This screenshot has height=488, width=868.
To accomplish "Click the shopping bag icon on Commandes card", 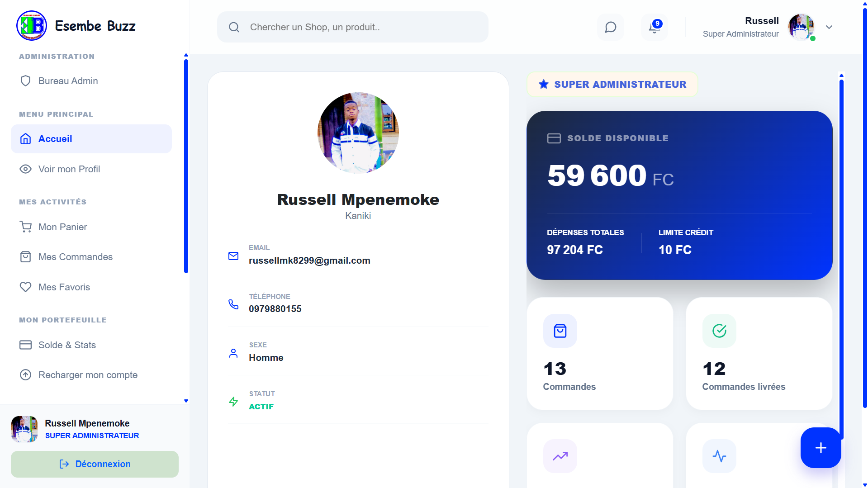I will pos(560,331).
